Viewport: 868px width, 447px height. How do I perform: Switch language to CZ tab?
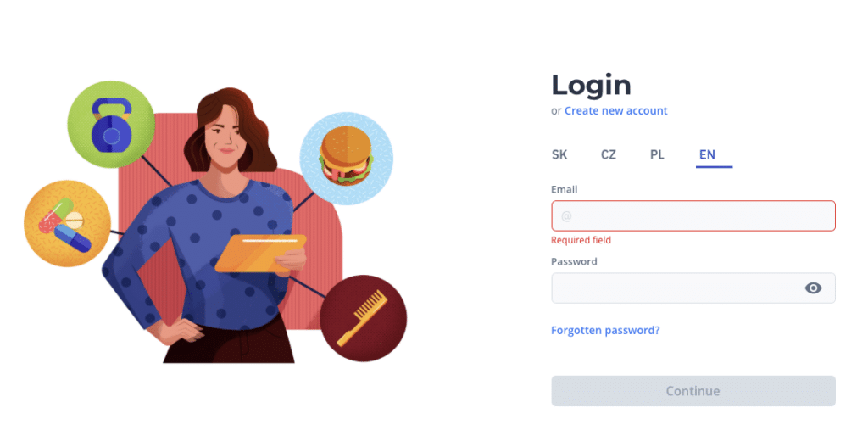tap(609, 154)
